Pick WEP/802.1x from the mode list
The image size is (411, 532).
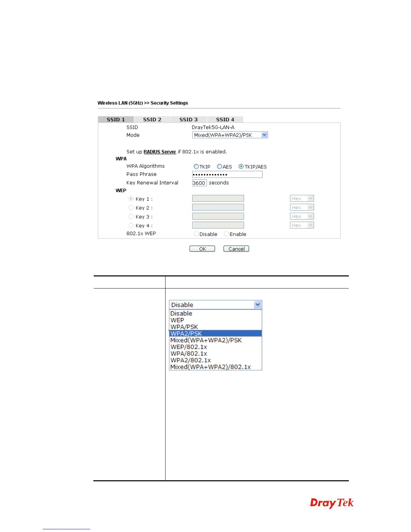(x=216, y=347)
